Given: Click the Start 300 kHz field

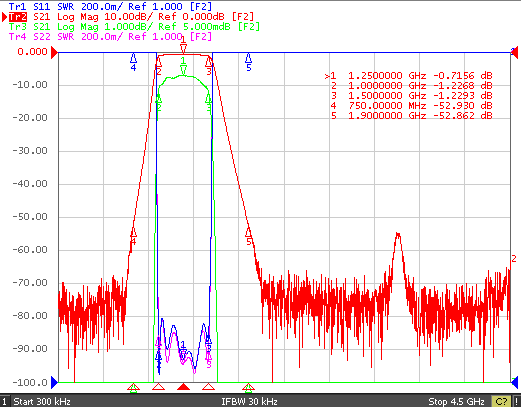Looking at the screenshot, I should (x=42, y=401).
